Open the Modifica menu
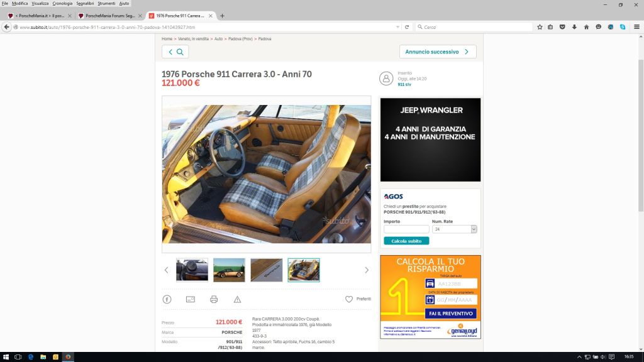 19,3
